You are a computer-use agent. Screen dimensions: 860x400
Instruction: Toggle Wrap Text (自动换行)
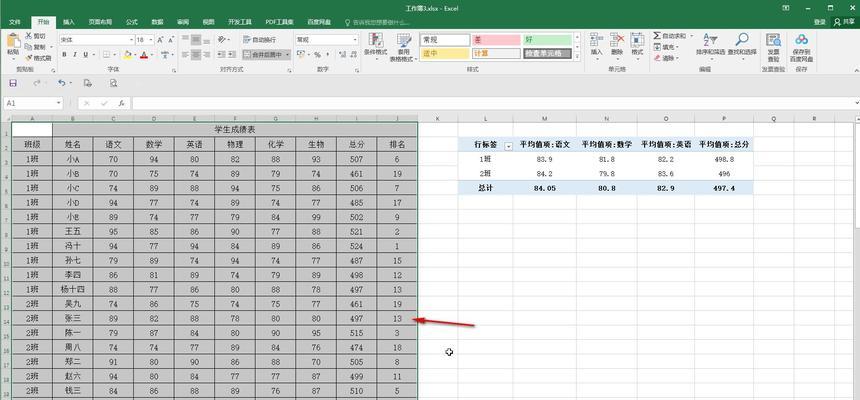pyautogui.click(x=261, y=40)
